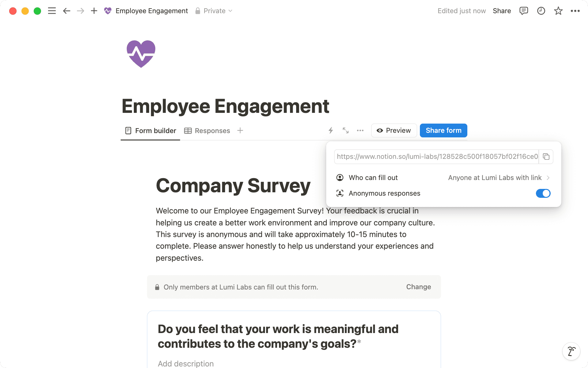The image size is (588, 368).
Task: Disable Anonymous responses
Action: [543, 193]
